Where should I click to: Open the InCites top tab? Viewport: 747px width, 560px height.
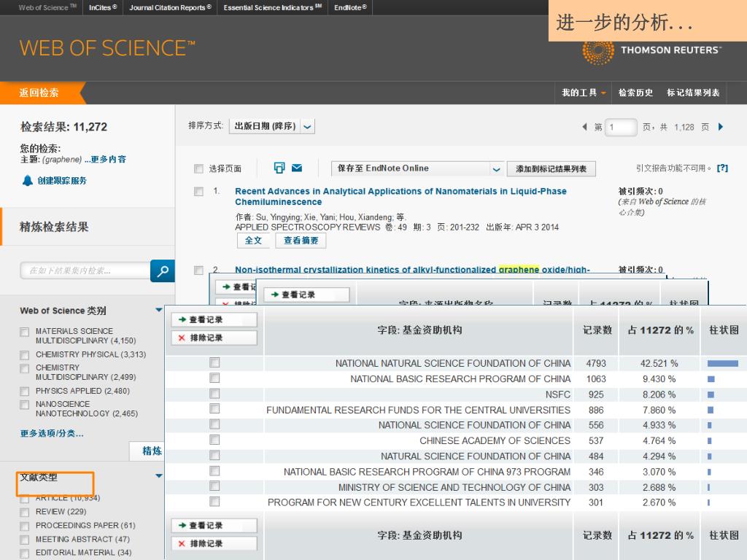coord(103,7)
